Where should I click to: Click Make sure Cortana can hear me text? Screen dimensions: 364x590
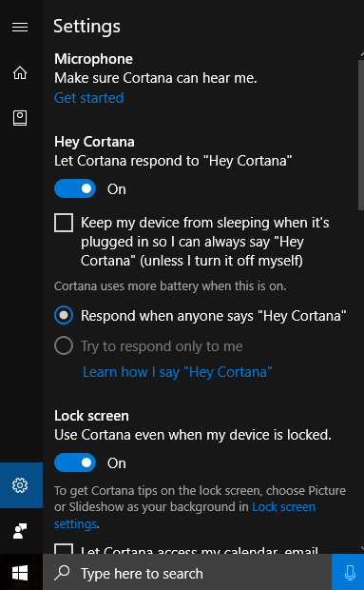(156, 78)
